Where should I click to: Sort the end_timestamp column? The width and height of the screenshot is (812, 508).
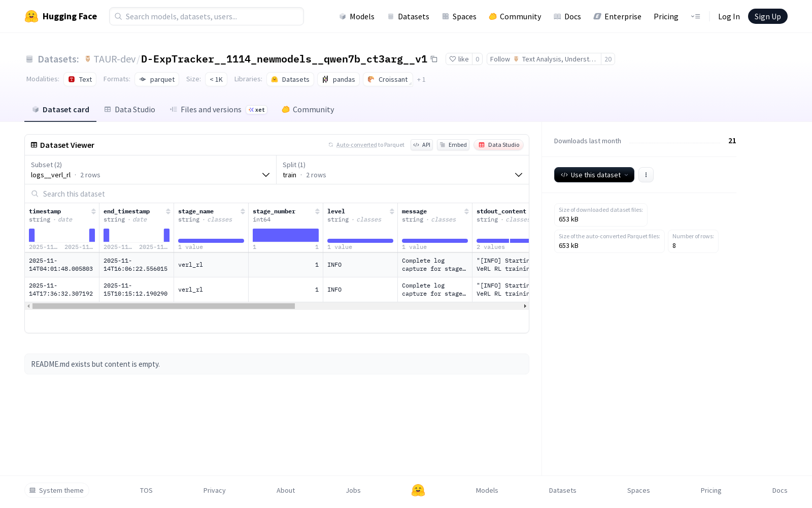coord(168,211)
